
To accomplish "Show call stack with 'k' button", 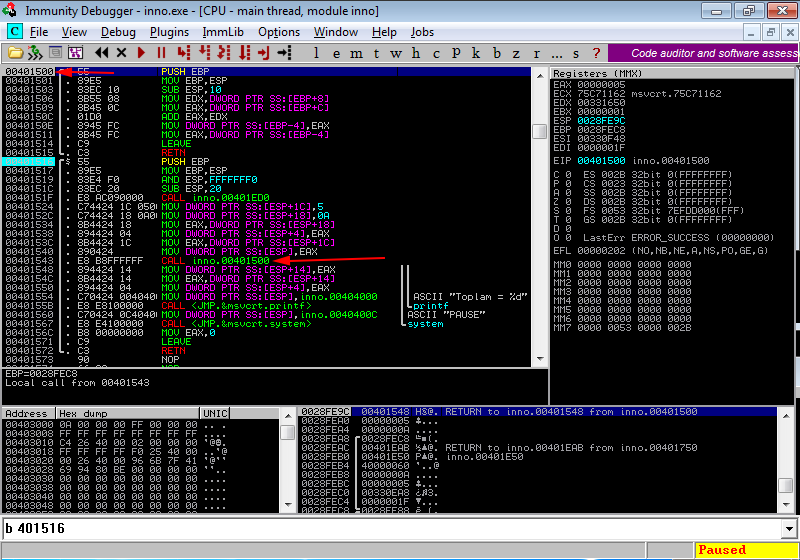I will pyautogui.click(x=476, y=53).
